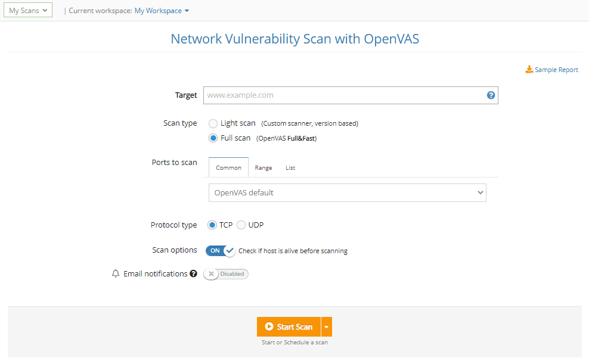
Task: Click the Sample Report download icon
Action: pos(529,69)
